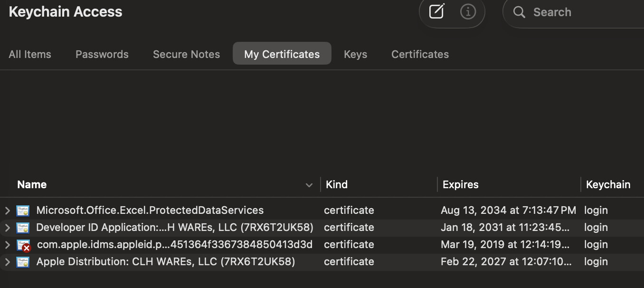Click the Microsoft Excel certificate icon
Screen dimensions: 644x288
coord(23,211)
